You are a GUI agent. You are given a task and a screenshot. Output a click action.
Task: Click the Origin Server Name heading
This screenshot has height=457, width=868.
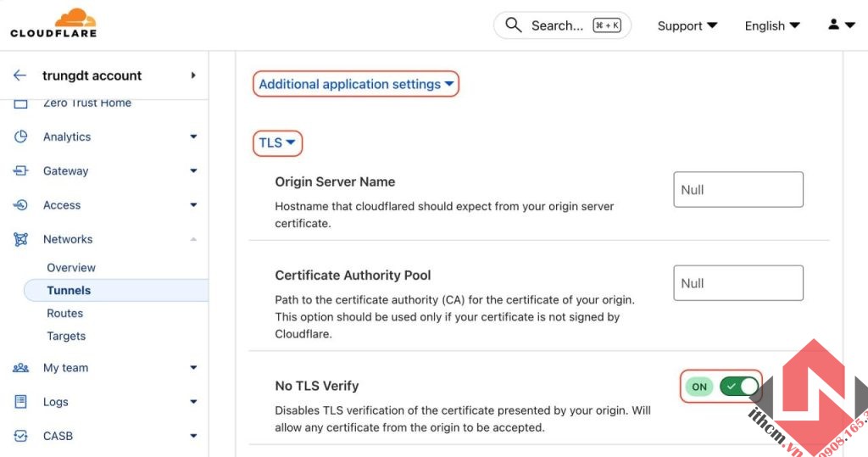(x=335, y=181)
